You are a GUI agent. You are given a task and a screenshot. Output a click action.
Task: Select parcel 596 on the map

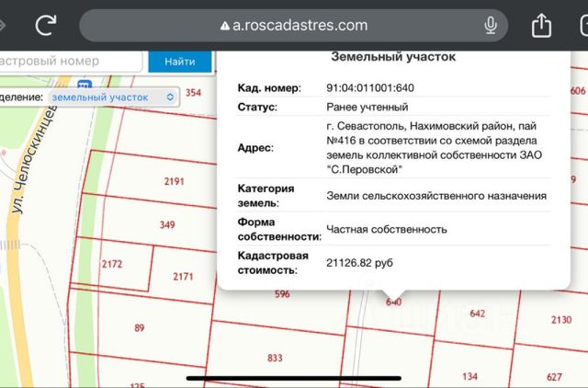(282, 294)
